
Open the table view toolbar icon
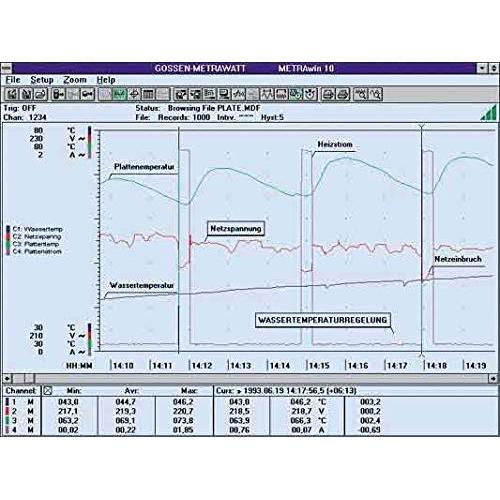point(148,94)
